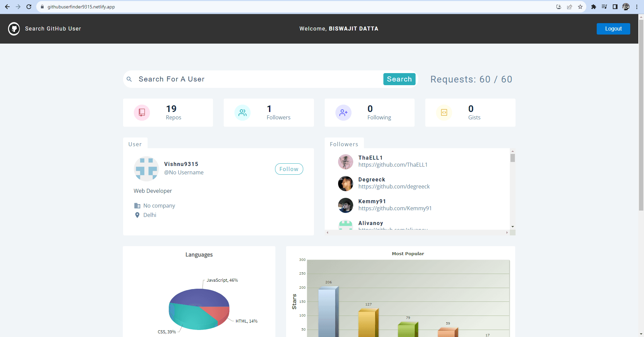Focus the Search For A User field

click(258, 79)
